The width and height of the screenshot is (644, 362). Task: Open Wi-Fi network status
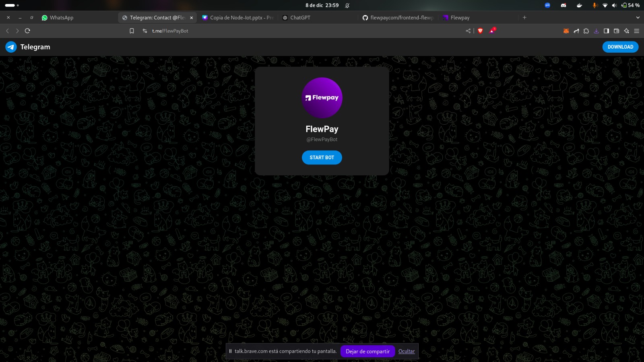[605, 5]
